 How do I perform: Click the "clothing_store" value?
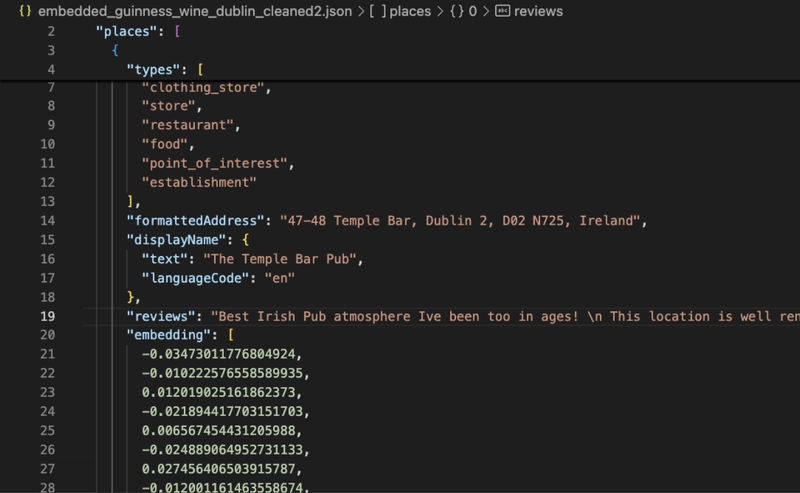pos(203,88)
